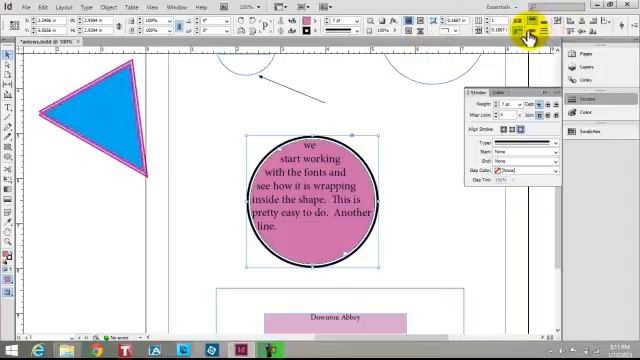Open the Layers panel

click(586, 67)
